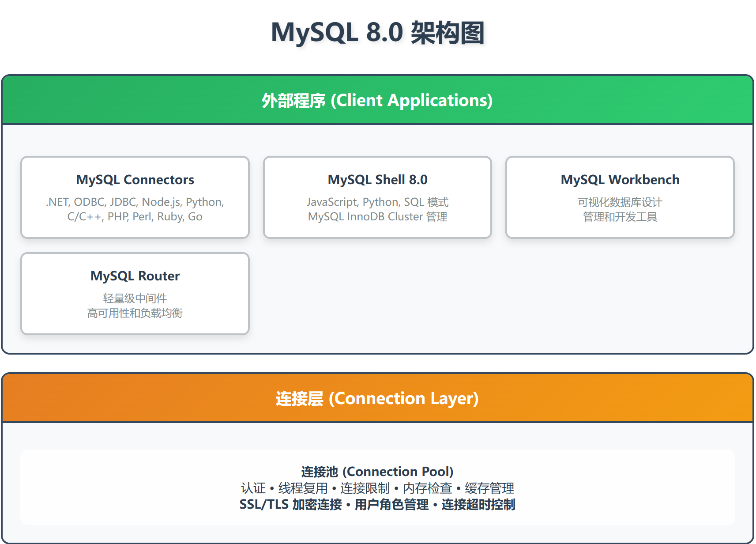Click the 连接层 (Connection Layer) header
Viewport: 756px width, 544px height.
[377, 398]
